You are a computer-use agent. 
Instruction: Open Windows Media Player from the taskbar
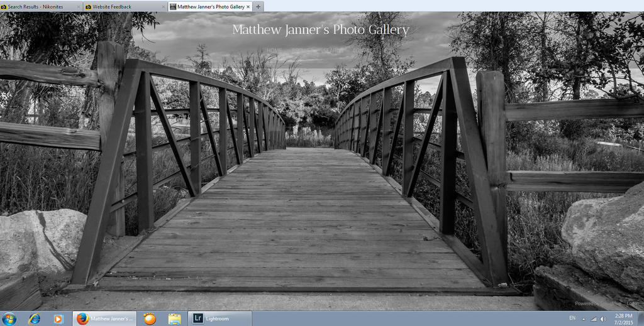pos(58,318)
